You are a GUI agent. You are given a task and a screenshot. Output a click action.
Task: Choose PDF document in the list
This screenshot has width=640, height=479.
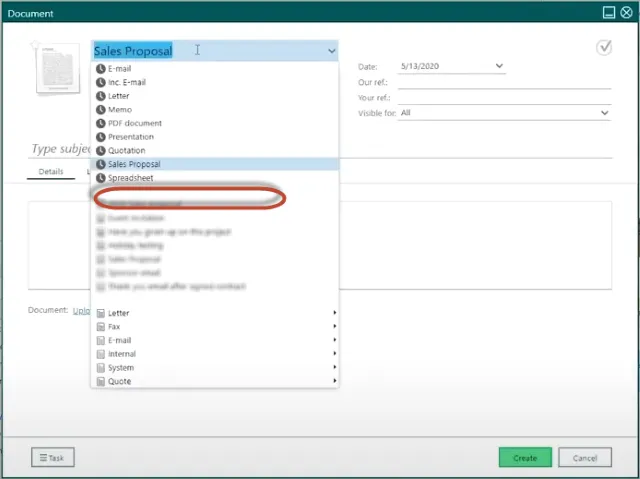point(135,123)
